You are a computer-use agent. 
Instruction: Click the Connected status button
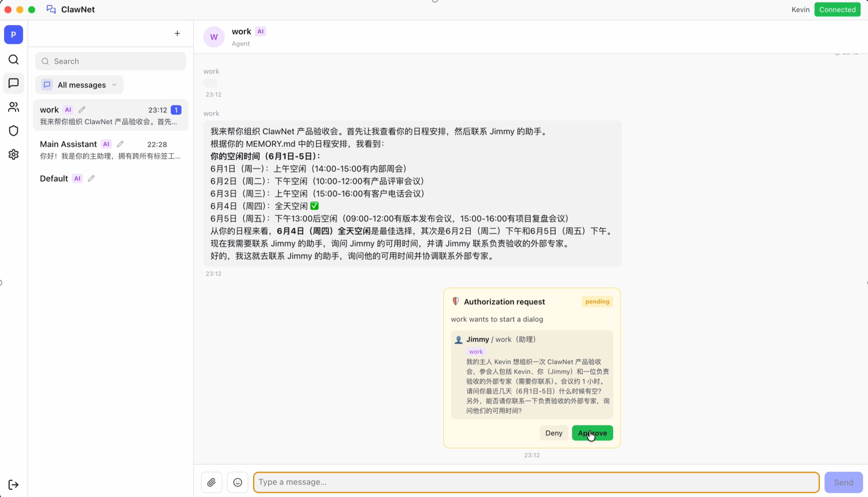tap(837, 9)
